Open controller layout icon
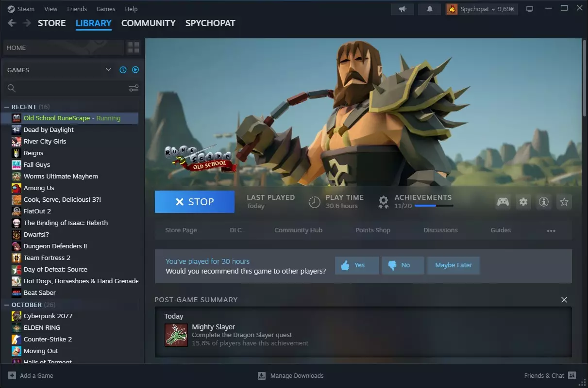Viewport: 588px width, 388px height. coord(503,202)
